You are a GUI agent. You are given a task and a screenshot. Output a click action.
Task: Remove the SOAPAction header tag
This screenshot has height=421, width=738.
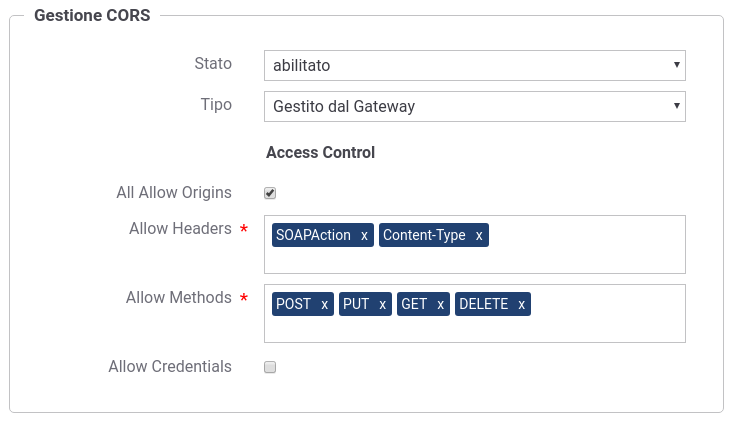(364, 235)
